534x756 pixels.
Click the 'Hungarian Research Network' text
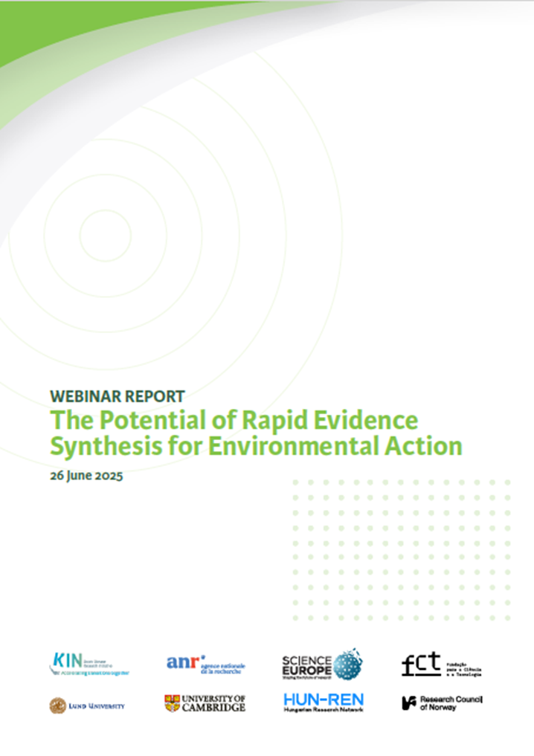click(323, 711)
